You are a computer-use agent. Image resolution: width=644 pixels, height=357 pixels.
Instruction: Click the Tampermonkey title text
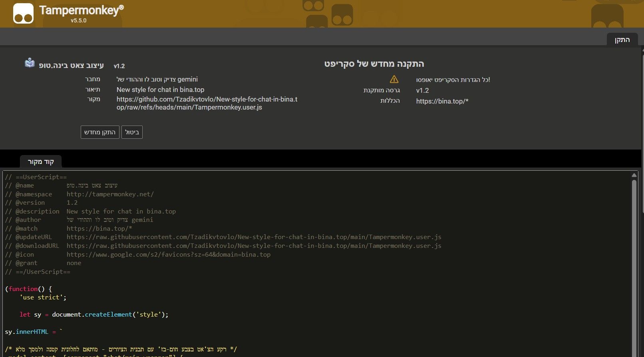coord(81,10)
